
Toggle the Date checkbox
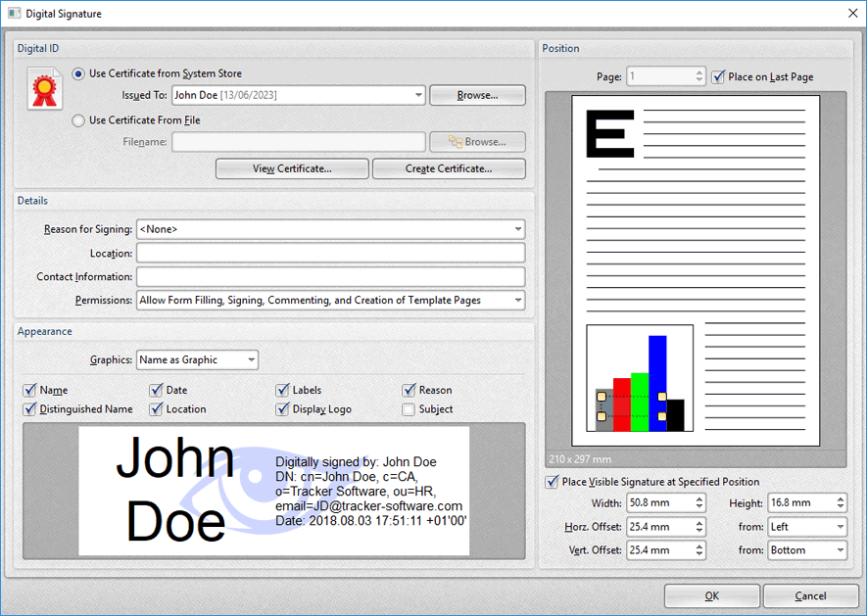(157, 391)
